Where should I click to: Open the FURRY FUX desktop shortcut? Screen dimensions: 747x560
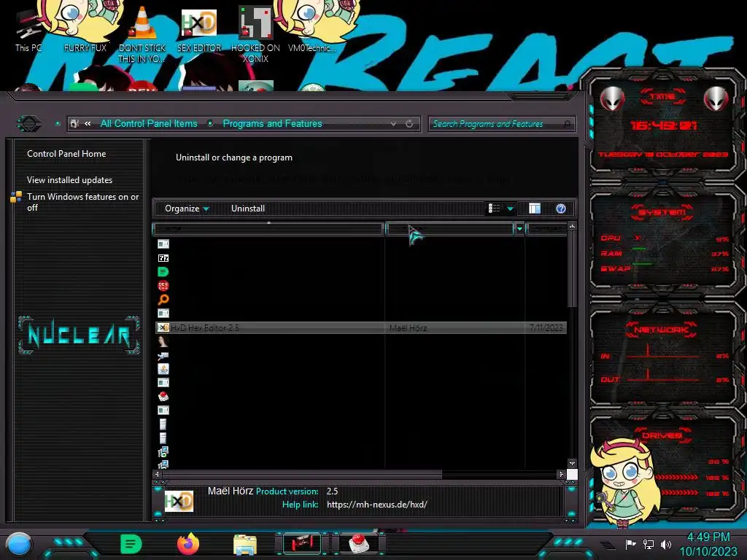[x=85, y=28]
